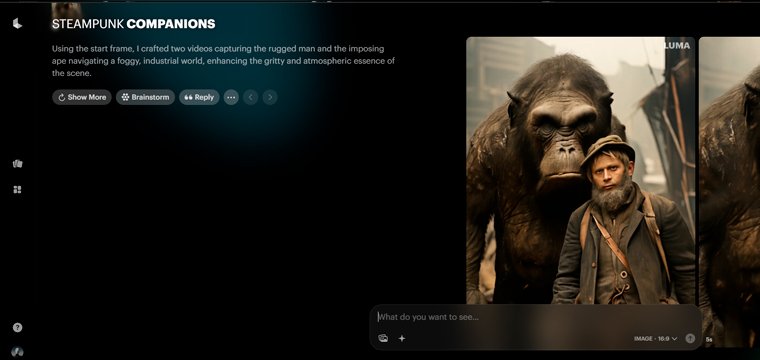The width and height of the screenshot is (760, 360).
Task: Open the help question mark icon
Action: pos(17,328)
